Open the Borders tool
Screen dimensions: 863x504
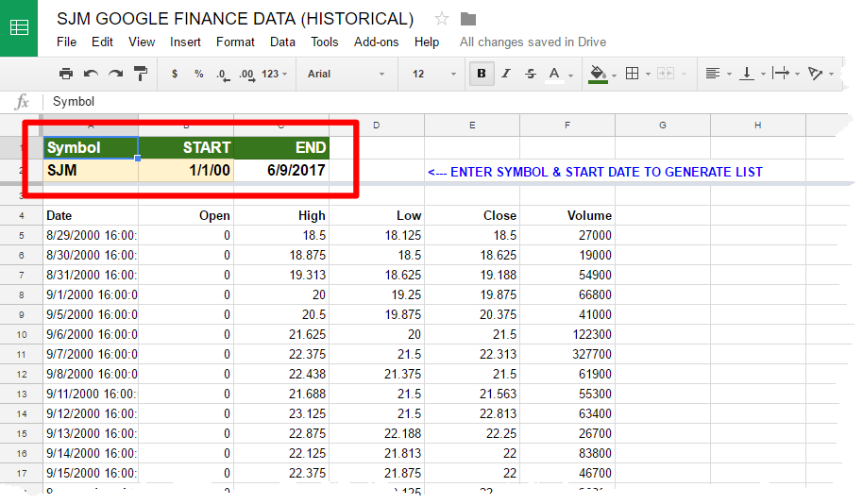(x=633, y=74)
